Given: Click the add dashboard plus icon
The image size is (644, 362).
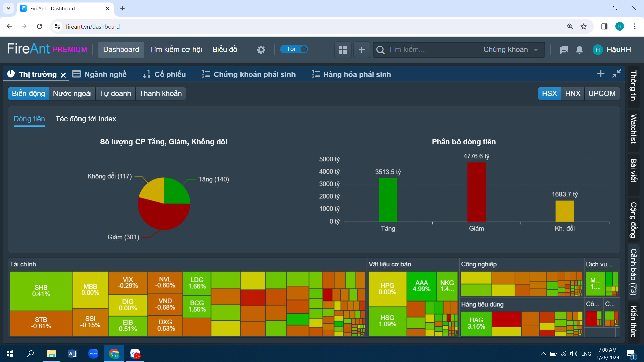Looking at the screenshot, I should pyautogui.click(x=362, y=50).
